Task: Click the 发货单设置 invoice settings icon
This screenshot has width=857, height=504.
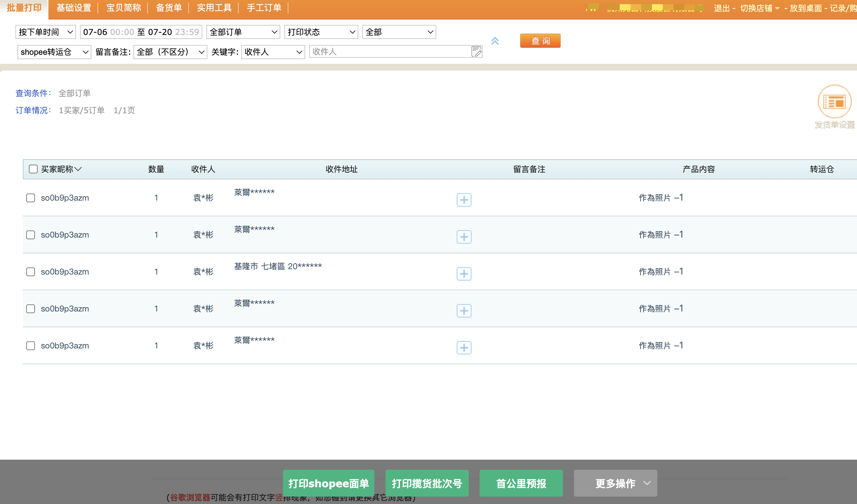Action: pyautogui.click(x=834, y=102)
